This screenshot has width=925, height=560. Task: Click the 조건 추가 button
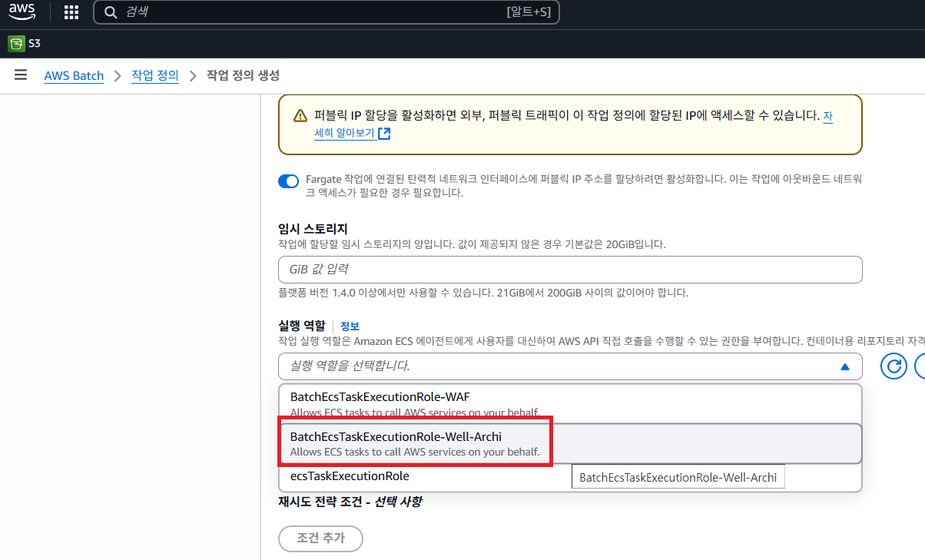pyautogui.click(x=320, y=538)
